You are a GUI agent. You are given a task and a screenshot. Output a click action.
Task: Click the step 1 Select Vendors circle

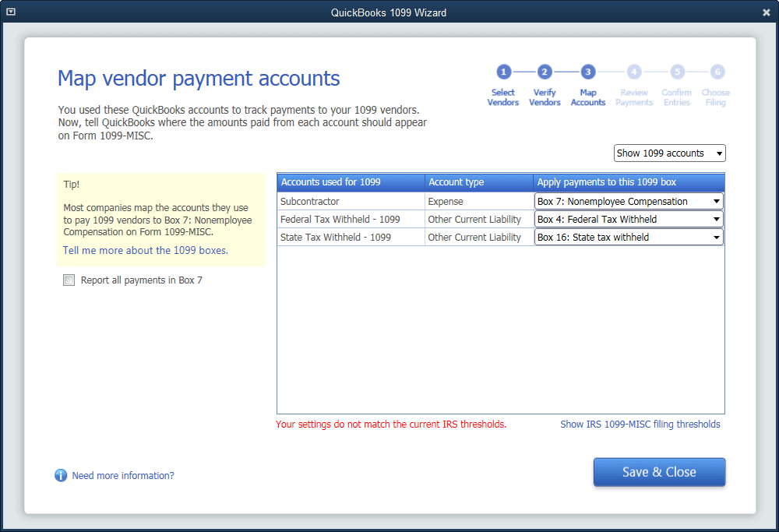[x=503, y=72]
